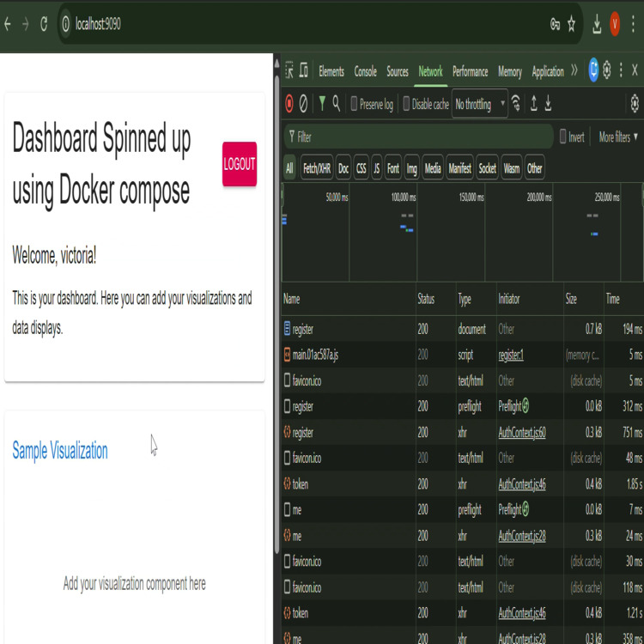Click into the network Filter text field
The image size is (644, 644).
[x=421, y=137]
